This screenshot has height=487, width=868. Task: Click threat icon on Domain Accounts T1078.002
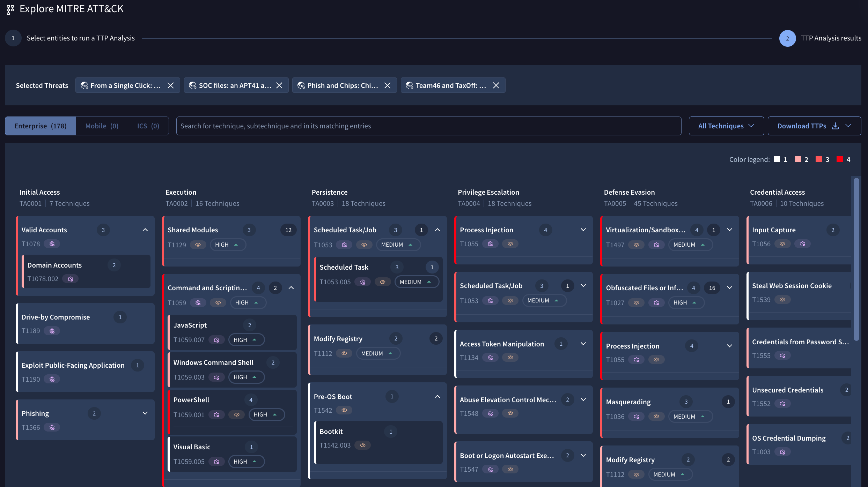[x=71, y=279]
